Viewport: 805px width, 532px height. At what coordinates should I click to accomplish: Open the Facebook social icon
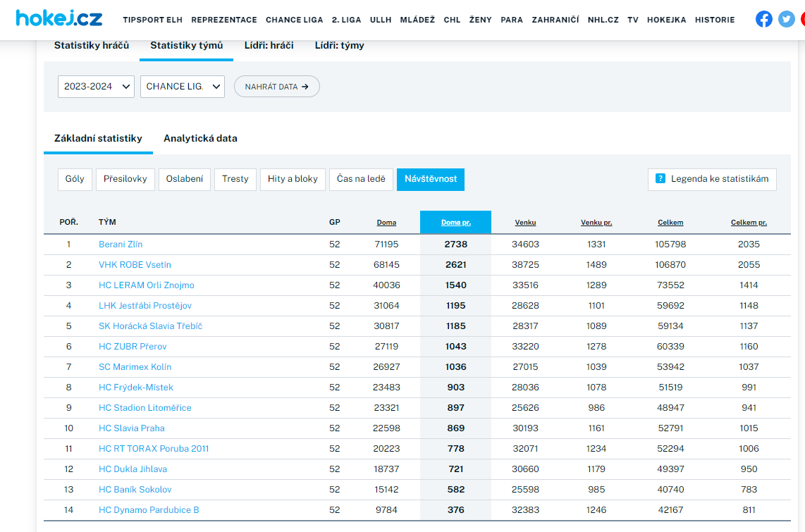coord(764,19)
